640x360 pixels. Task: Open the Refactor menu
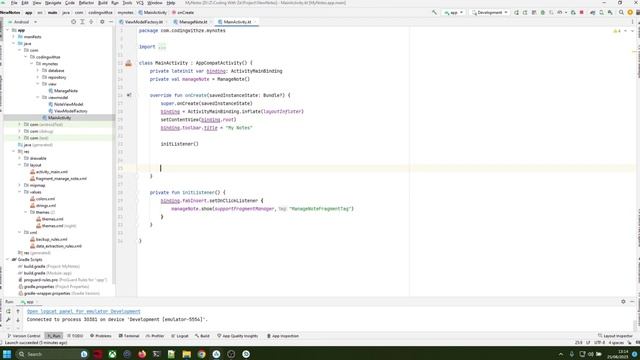tap(86, 3)
